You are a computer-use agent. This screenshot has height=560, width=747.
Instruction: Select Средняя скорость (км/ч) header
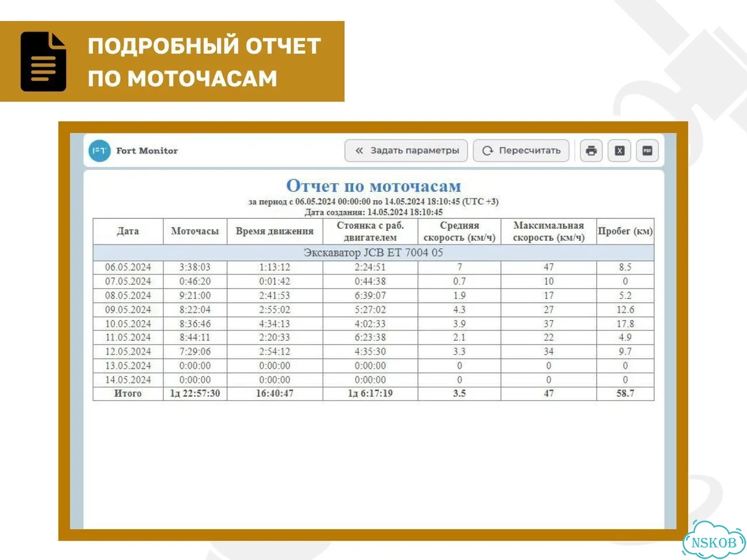459,231
